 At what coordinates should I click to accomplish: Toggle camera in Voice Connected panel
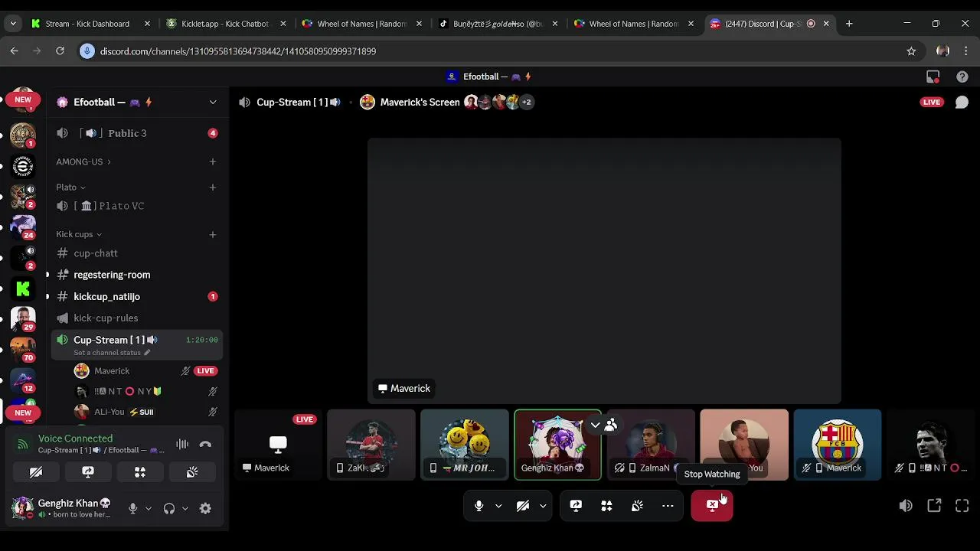point(36,472)
